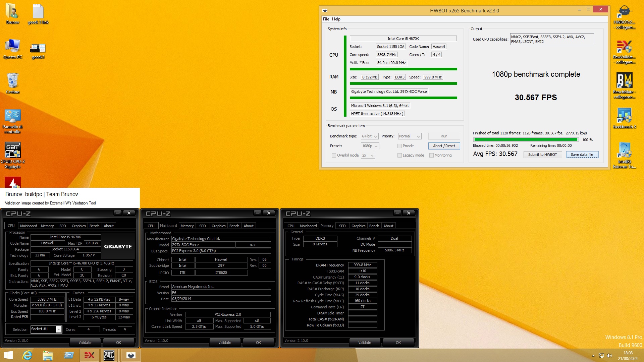
Task: Switch to Graphics tab in third CPU-Z
Action: click(359, 226)
